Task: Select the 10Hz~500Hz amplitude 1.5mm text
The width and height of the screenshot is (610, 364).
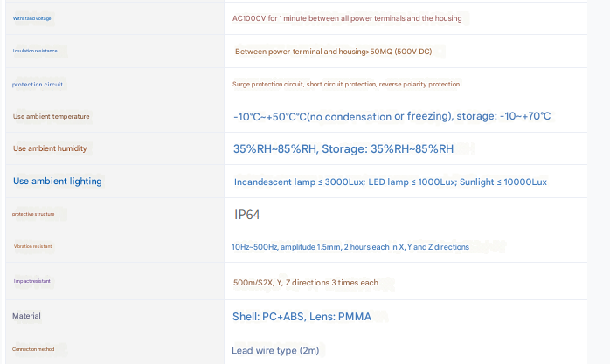Action: tap(350, 247)
